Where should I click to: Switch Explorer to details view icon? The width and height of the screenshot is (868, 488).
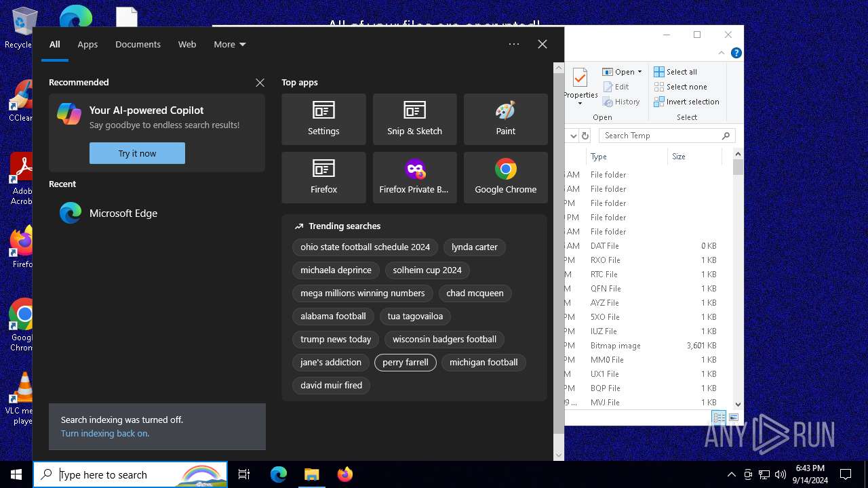(x=719, y=418)
